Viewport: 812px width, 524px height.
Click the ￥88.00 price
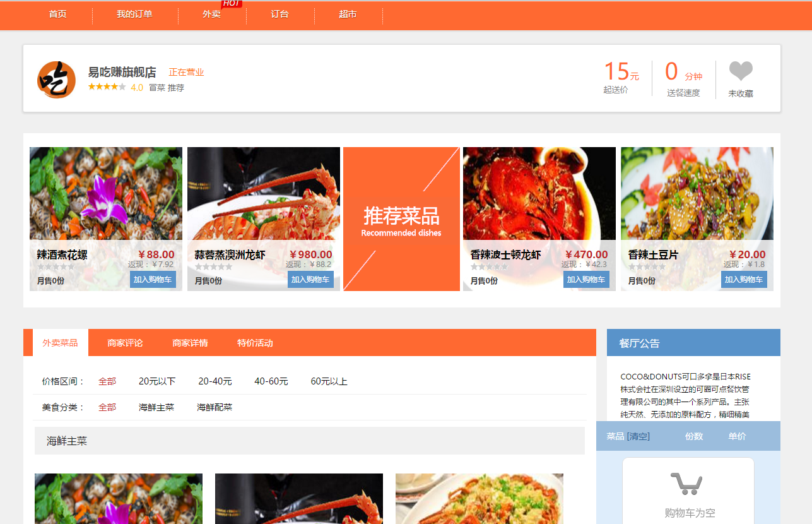click(155, 255)
